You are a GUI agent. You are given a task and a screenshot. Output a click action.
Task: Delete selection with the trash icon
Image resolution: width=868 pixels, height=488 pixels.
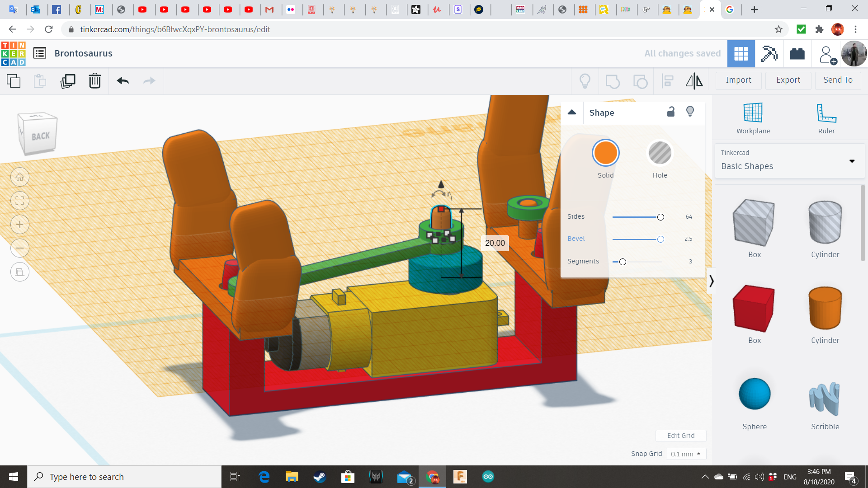(94, 81)
